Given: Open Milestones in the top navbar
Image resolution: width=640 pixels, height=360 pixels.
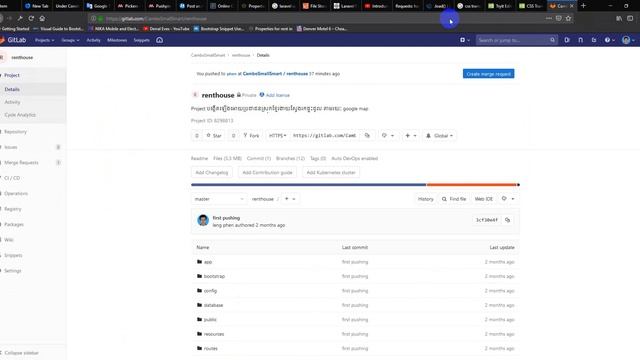Looking at the screenshot, I should [x=117, y=40].
